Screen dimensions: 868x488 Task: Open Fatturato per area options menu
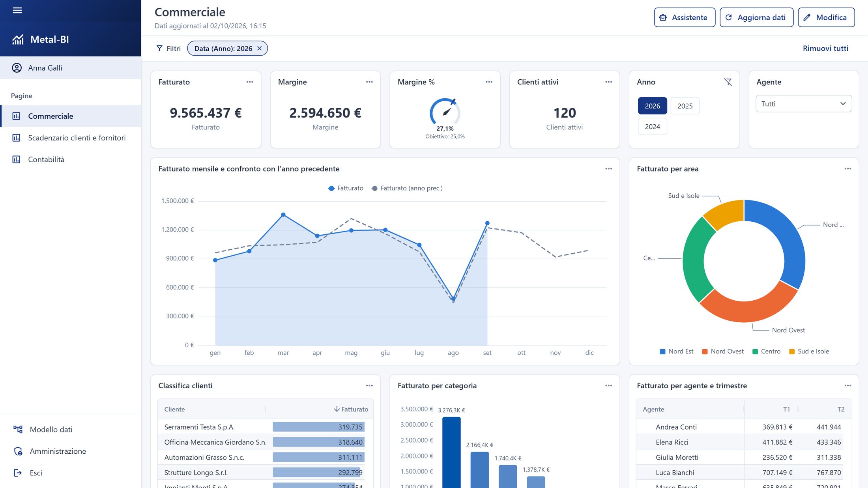(x=848, y=169)
